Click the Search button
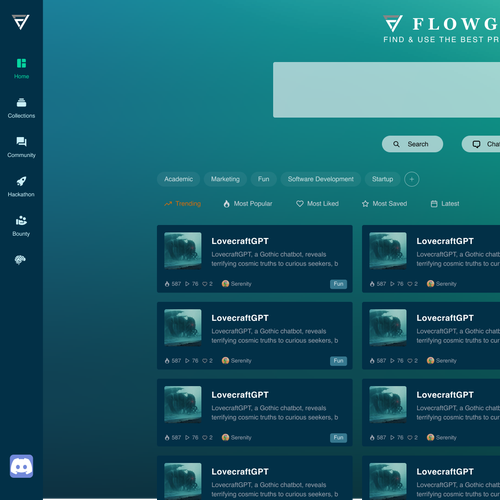500x500 pixels. tap(412, 144)
